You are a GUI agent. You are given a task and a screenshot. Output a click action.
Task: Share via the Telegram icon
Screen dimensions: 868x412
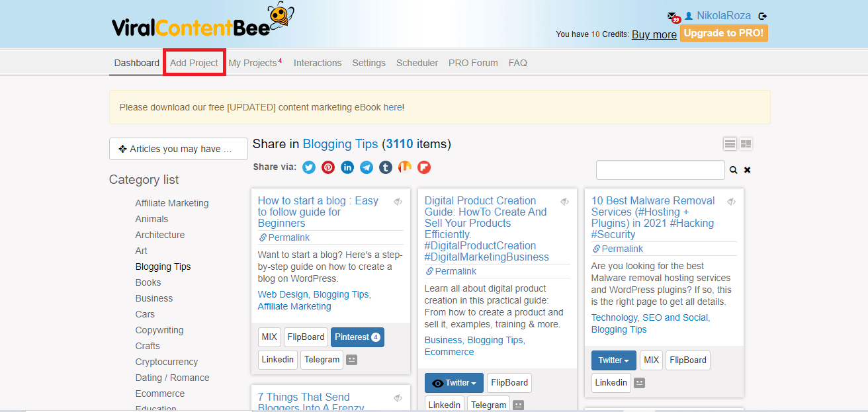pos(367,167)
